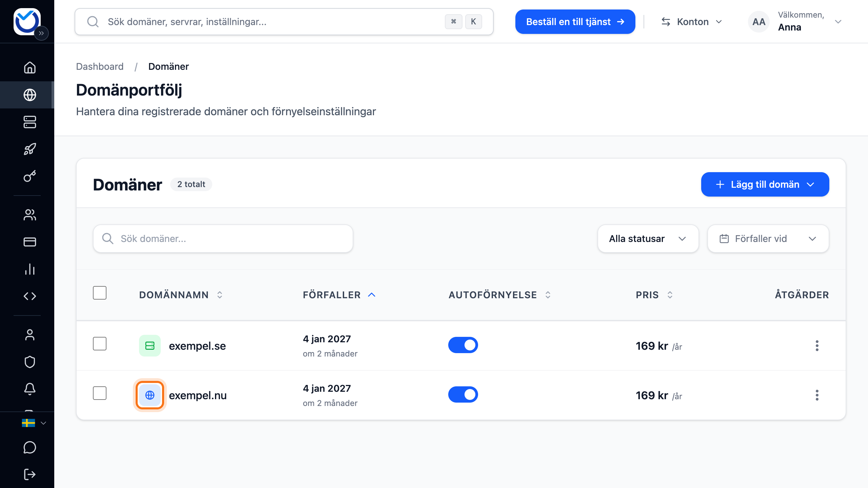This screenshot has width=868, height=488.
Task: Click the logout icon in sidebar
Action: click(30, 474)
